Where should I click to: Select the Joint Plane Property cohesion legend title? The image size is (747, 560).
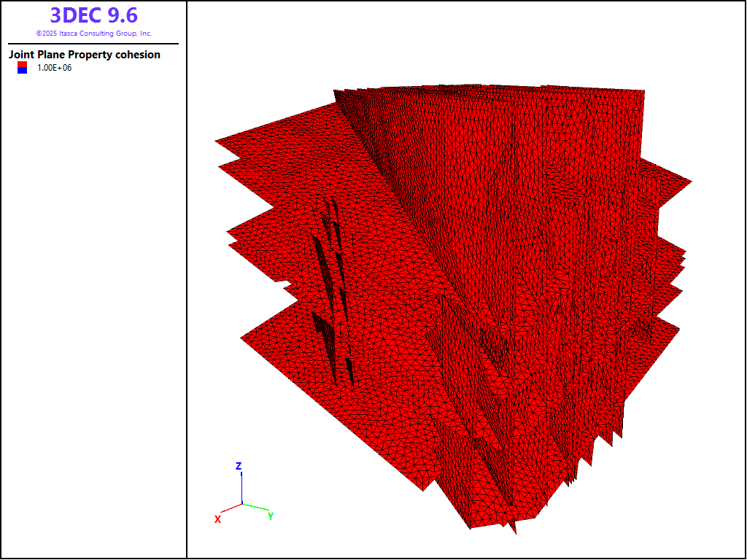(x=85, y=55)
